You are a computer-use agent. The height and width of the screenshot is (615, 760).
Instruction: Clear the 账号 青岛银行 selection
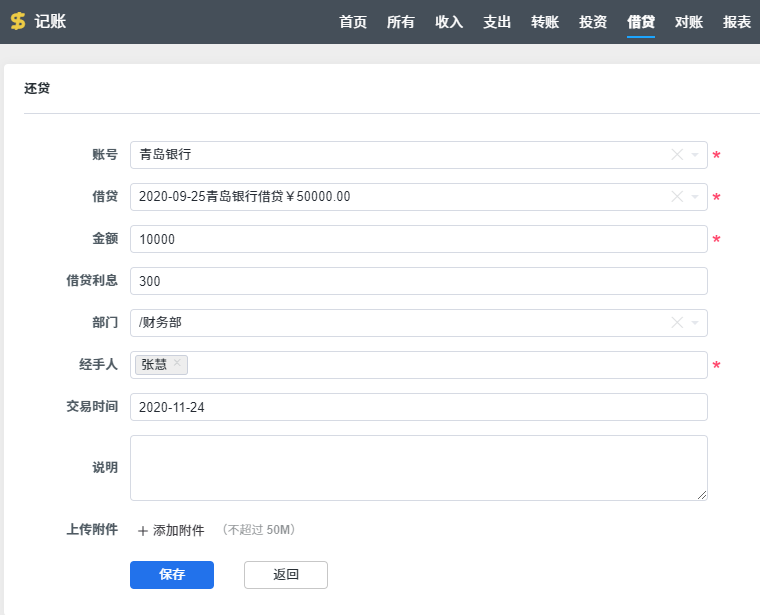(x=677, y=155)
